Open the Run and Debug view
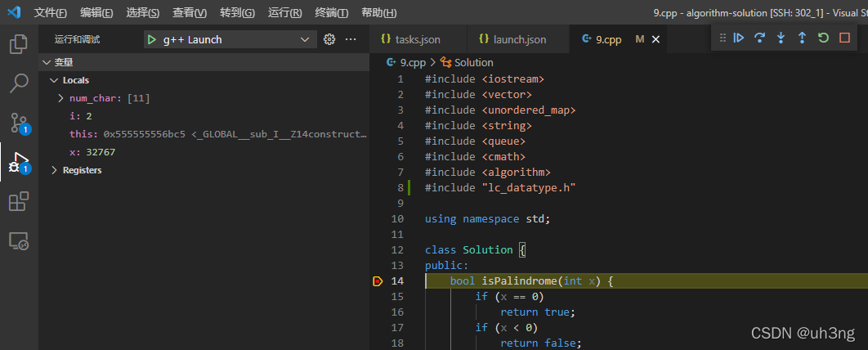This screenshot has height=350, width=868. click(19, 162)
